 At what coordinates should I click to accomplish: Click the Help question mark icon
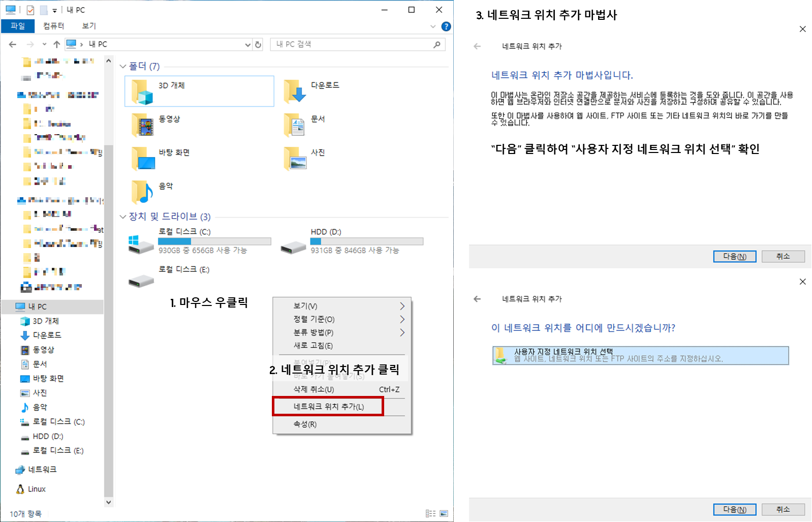coord(446,26)
